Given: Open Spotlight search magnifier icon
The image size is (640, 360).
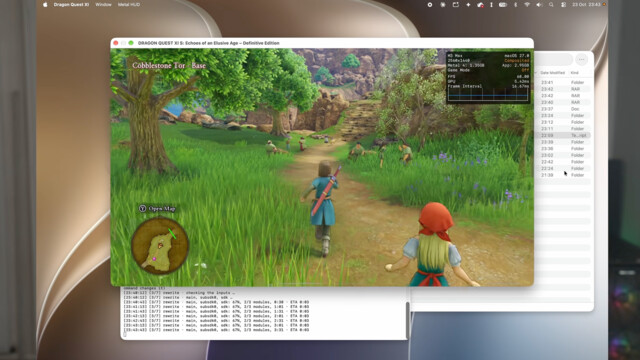Looking at the screenshot, I should 551,4.
